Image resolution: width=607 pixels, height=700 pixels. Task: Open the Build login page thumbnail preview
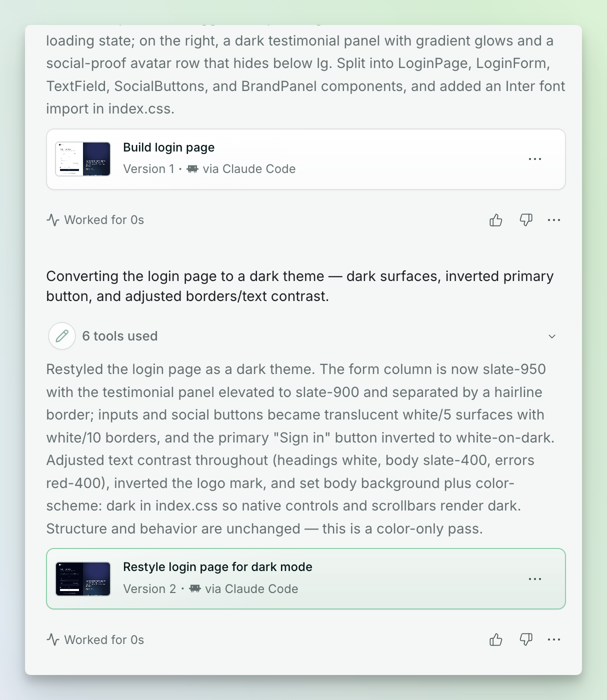[x=83, y=159]
